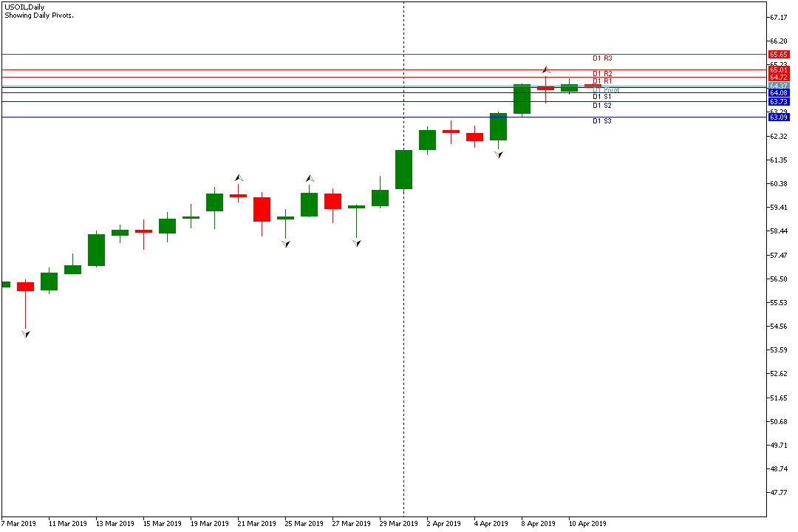Select the down fractal arrow below 54.56 wick
The height and width of the screenshot is (532, 798).
tap(26, 334)
